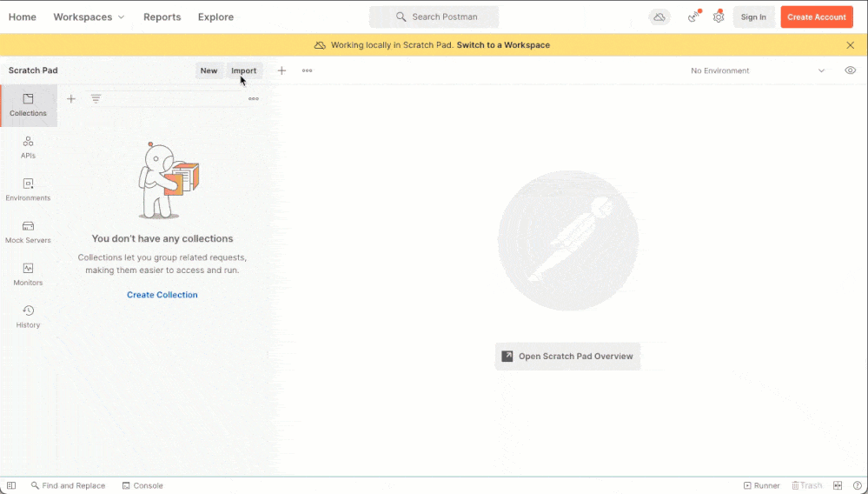Click the Import button

click(x=243, y=70)
